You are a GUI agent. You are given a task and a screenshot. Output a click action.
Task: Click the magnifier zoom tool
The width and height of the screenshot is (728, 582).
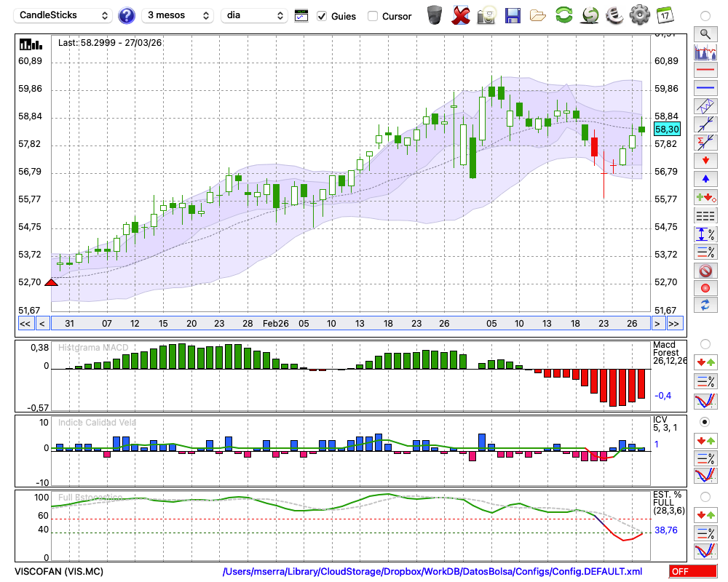tap(705, 34)
